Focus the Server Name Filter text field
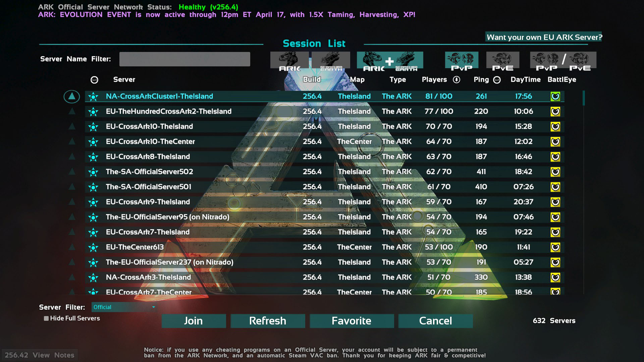This screenshot has width=644, height=362. pos(185,59)
